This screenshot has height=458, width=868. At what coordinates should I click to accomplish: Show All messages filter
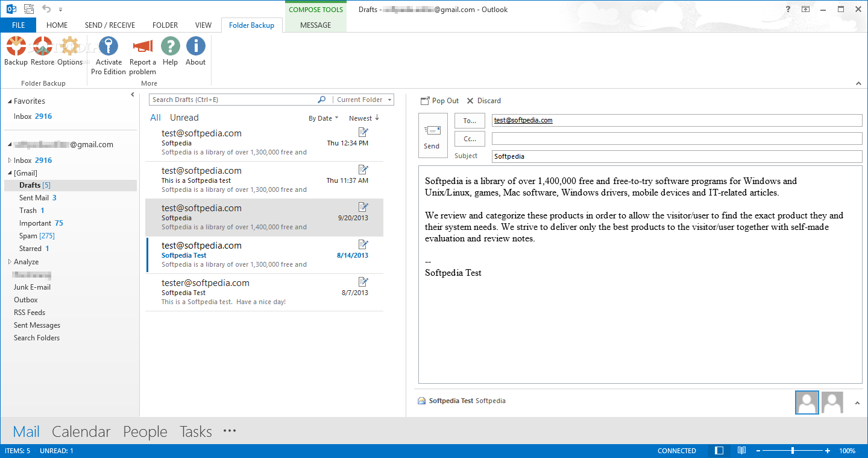(x=156, y=118)
